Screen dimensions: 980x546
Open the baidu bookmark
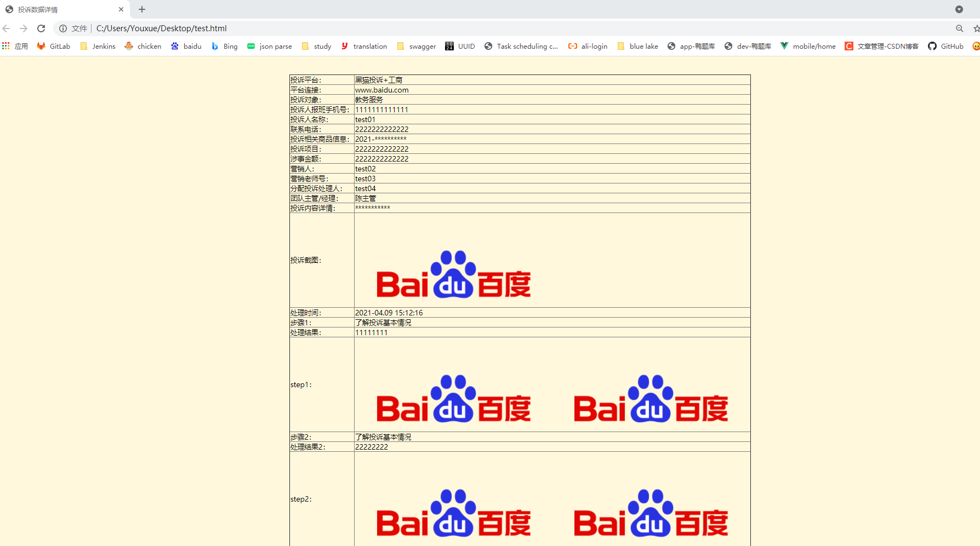186,47
